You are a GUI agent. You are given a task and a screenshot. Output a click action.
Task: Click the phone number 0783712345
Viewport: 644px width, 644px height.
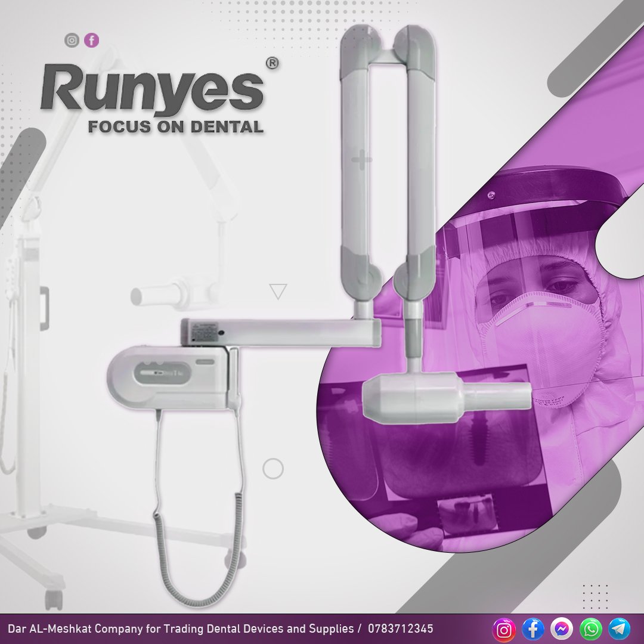(401, 628)
